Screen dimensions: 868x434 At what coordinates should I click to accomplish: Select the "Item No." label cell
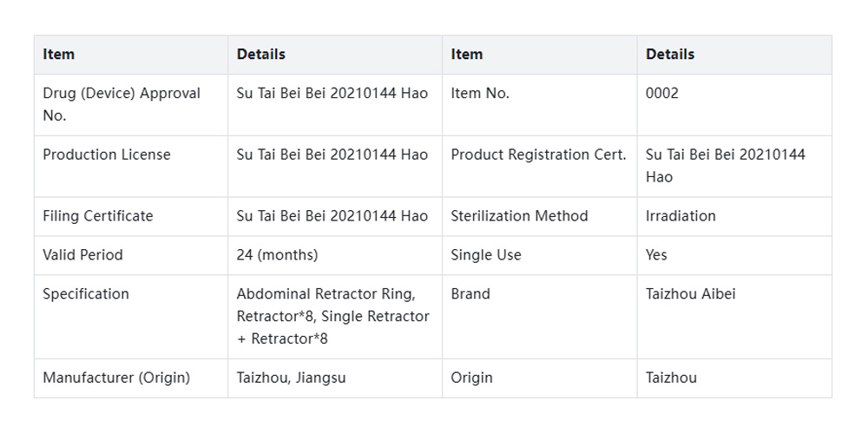point(480,93)
